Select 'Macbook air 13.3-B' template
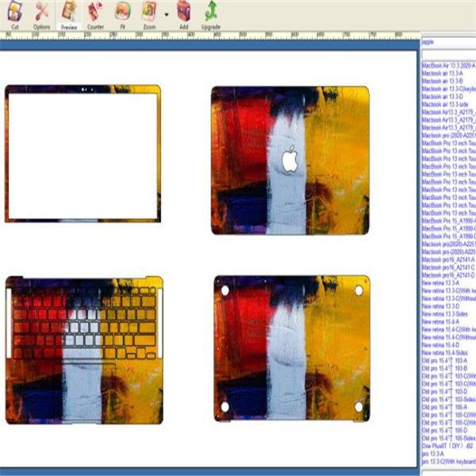 [x=442, y=81]
